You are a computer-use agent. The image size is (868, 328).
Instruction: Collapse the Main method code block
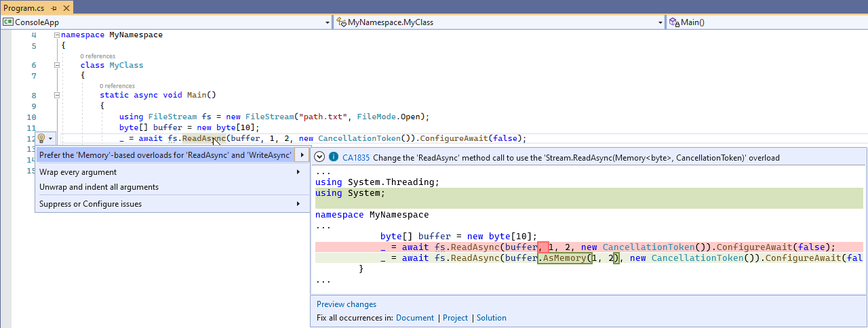57,96
